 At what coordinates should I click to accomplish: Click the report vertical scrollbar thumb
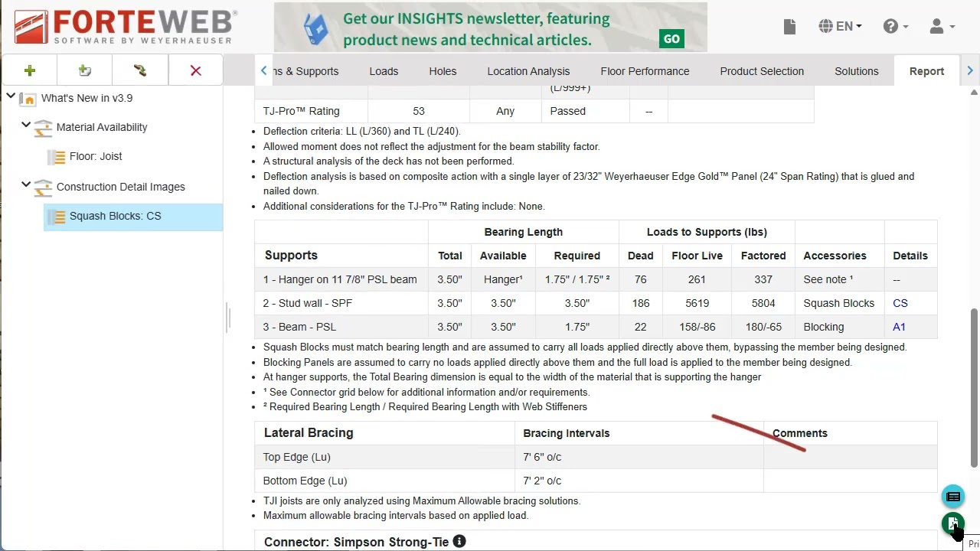click(x=974, y=386)
